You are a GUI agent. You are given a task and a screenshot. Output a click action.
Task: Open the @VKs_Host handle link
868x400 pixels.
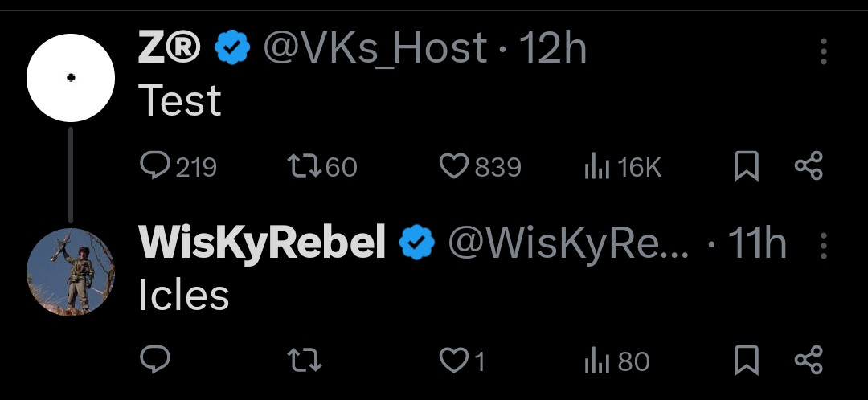375,50
